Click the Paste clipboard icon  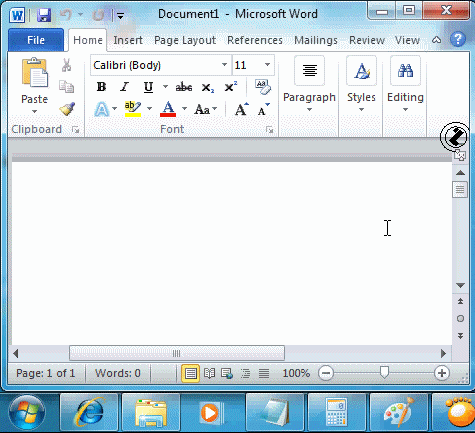point(35,74)
